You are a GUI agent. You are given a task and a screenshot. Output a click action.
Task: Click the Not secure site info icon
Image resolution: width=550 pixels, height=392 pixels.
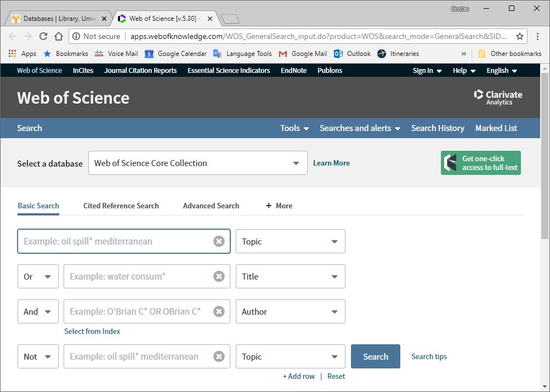[x=76, y=36]
